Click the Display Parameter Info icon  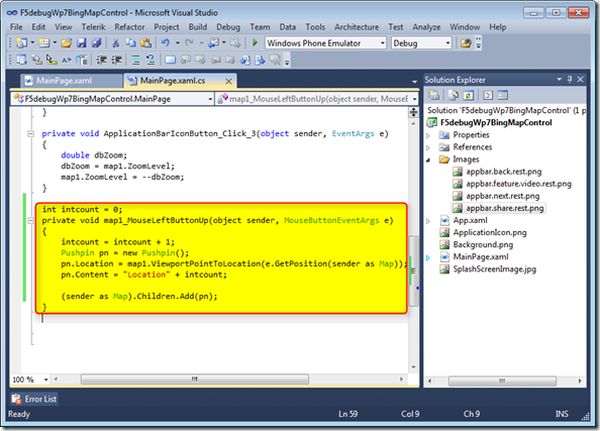37,60
